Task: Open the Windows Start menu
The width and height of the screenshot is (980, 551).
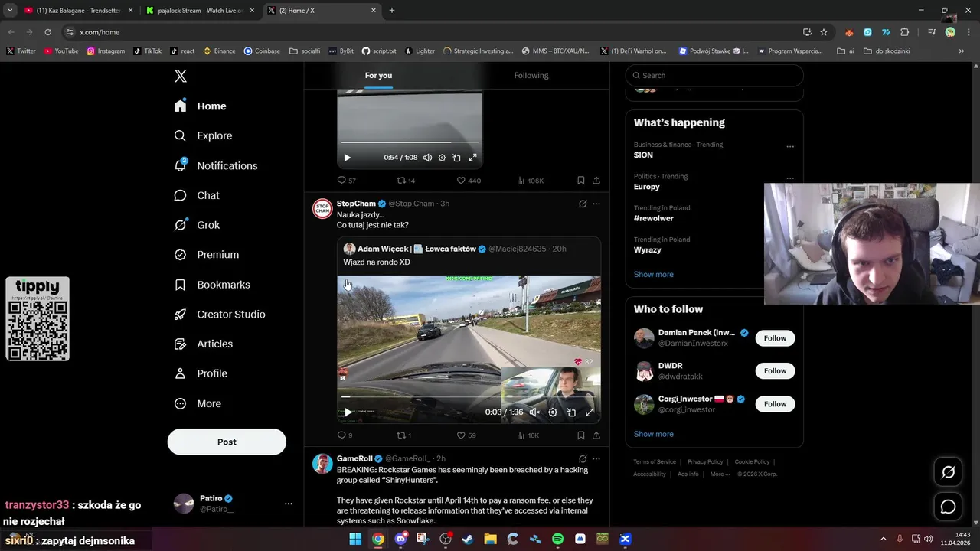Action: click(x=355, y=539)
